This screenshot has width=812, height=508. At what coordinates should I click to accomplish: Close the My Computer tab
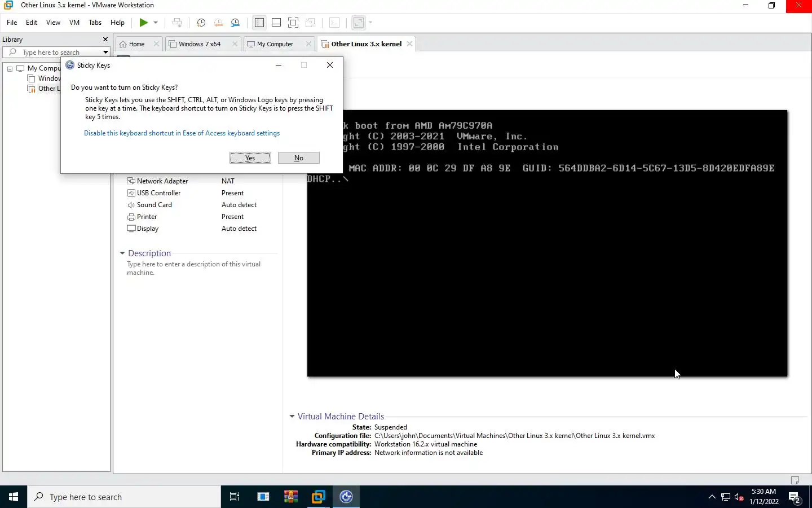click(x=308, y=44)
